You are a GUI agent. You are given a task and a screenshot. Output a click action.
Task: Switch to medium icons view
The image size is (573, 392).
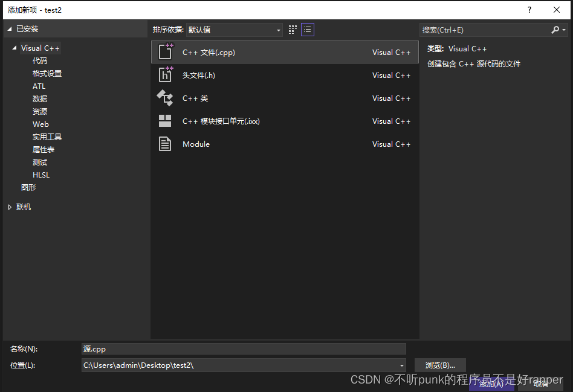[292, 29]
